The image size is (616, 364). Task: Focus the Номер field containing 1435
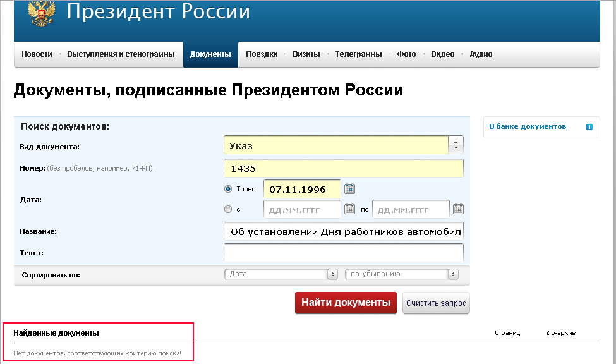344,168
